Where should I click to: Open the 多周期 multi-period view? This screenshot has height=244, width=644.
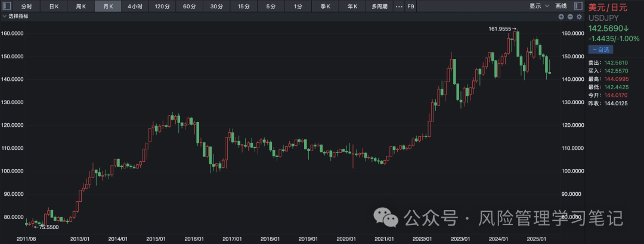[379, 6]
